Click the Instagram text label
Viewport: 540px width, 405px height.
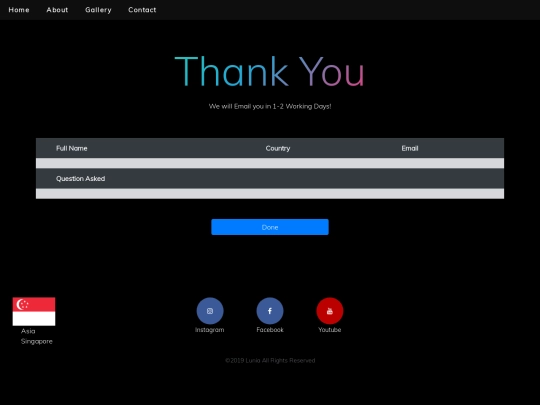pos(209,330)
